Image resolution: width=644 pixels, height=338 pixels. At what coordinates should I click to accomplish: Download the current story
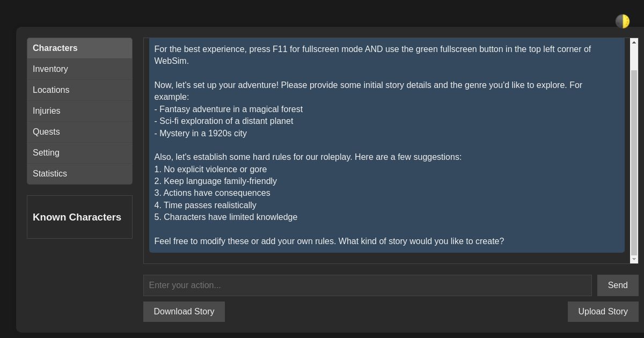[x=184, y=311]
